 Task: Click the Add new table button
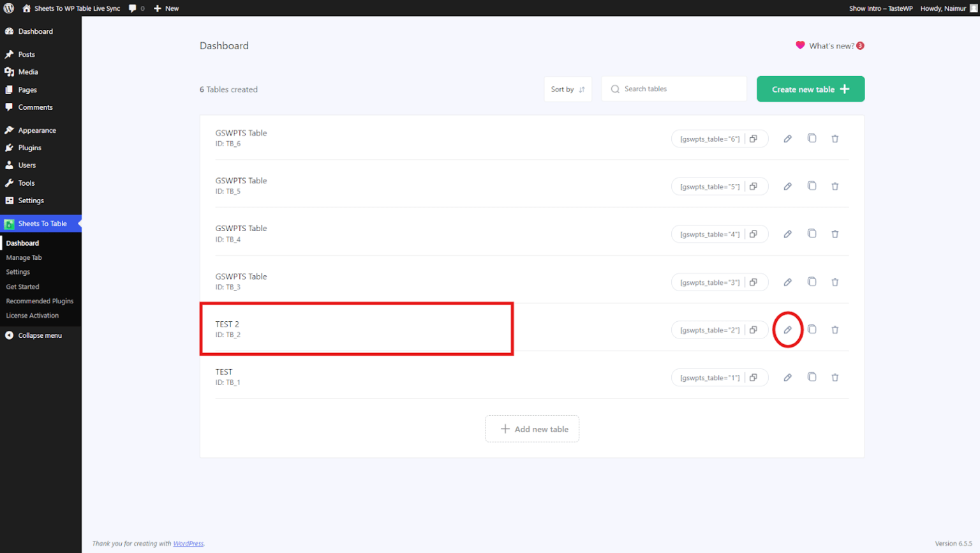(532, 428)
